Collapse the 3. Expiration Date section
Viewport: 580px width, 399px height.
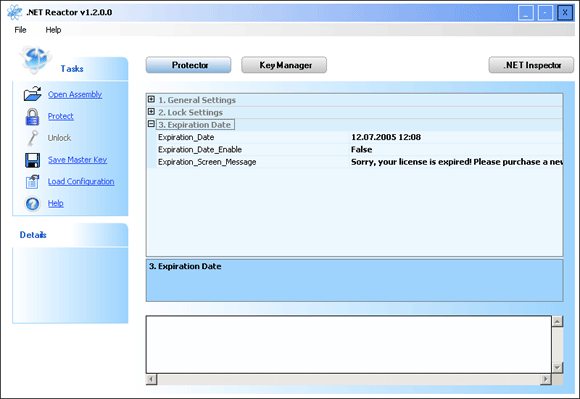pos(151,124)
